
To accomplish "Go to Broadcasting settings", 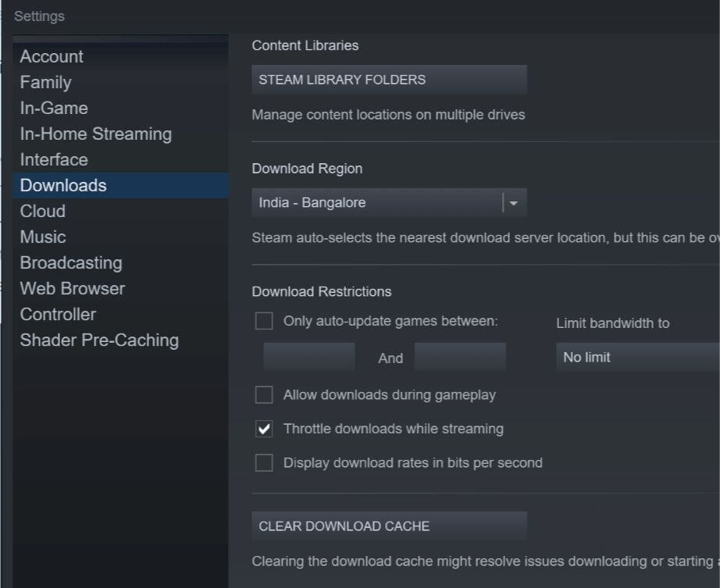I will pyautogui.click(x=71, y=262).
